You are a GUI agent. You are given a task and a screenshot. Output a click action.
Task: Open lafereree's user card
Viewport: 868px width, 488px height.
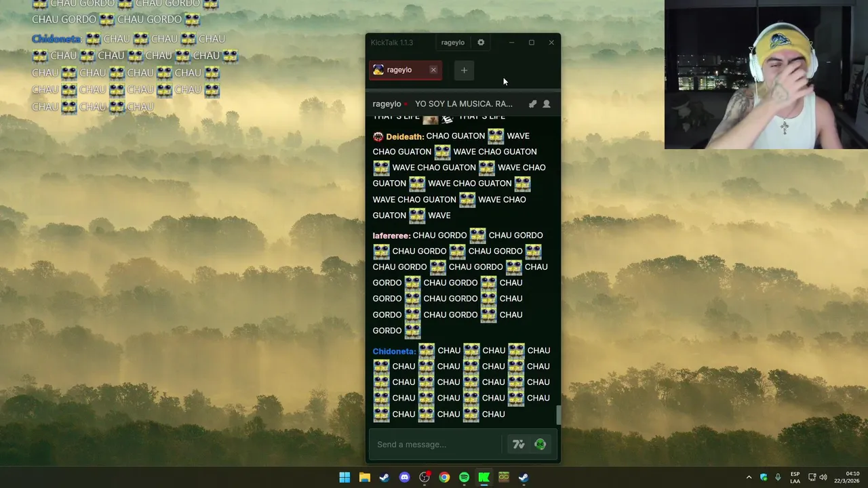[391, 235]
